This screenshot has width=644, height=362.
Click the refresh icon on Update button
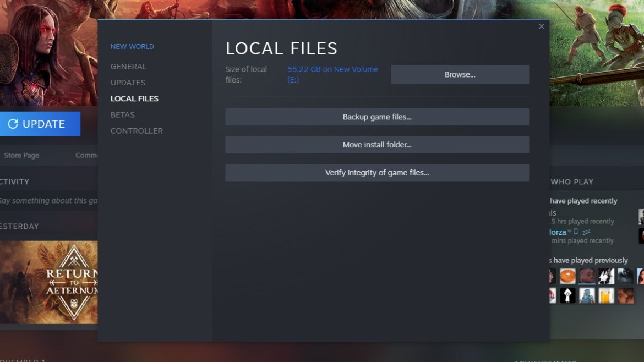(x=13, y=124)
